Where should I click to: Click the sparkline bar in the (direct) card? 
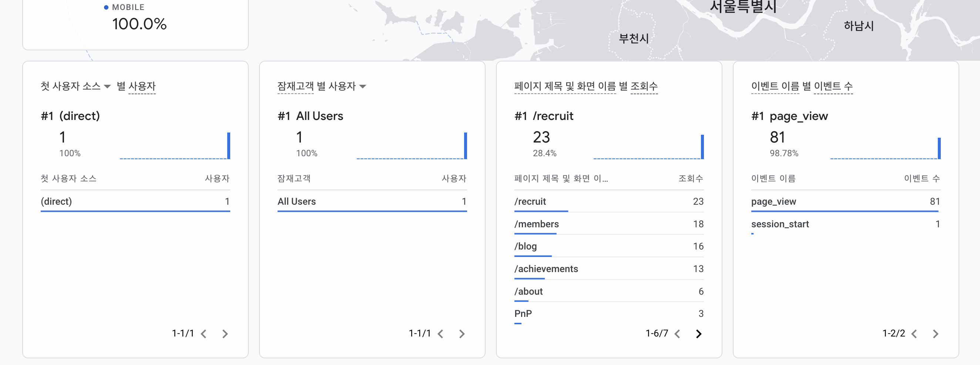pos(229,146)
